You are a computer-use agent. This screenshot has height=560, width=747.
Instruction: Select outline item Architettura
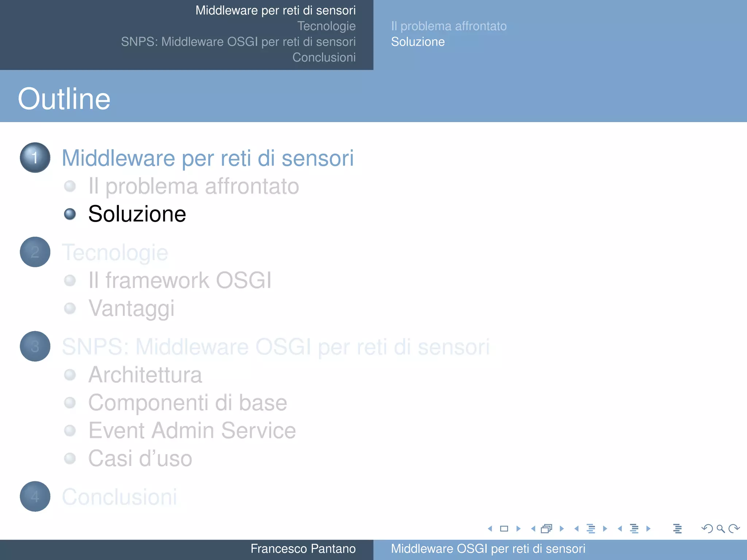(145, 375)
